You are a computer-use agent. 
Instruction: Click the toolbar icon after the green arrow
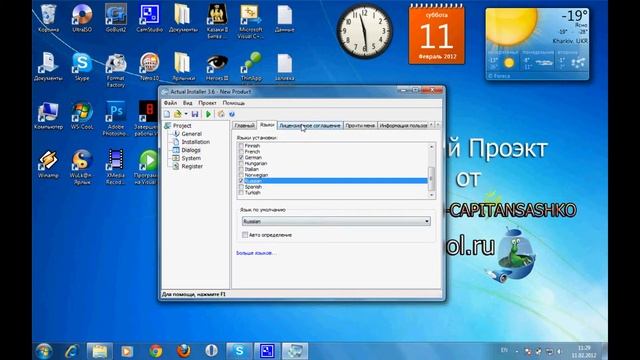pyautogui.click(x=221, y=114)
